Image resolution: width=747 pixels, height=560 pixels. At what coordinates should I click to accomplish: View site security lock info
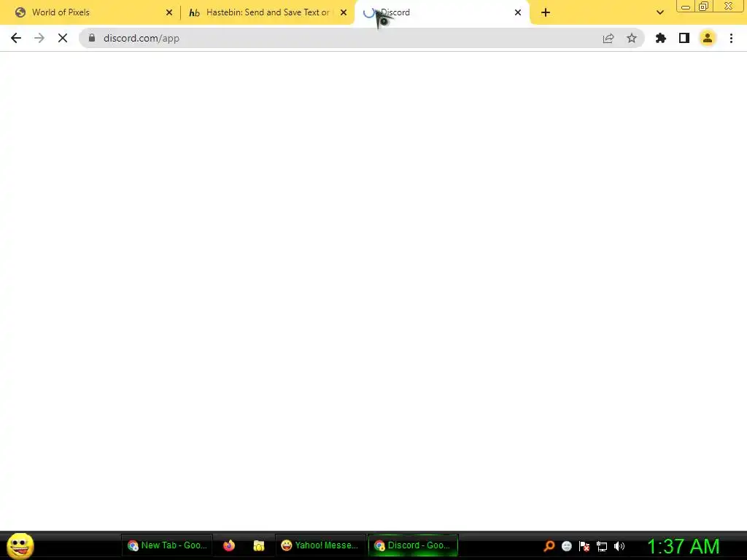(x=92, y=38)
